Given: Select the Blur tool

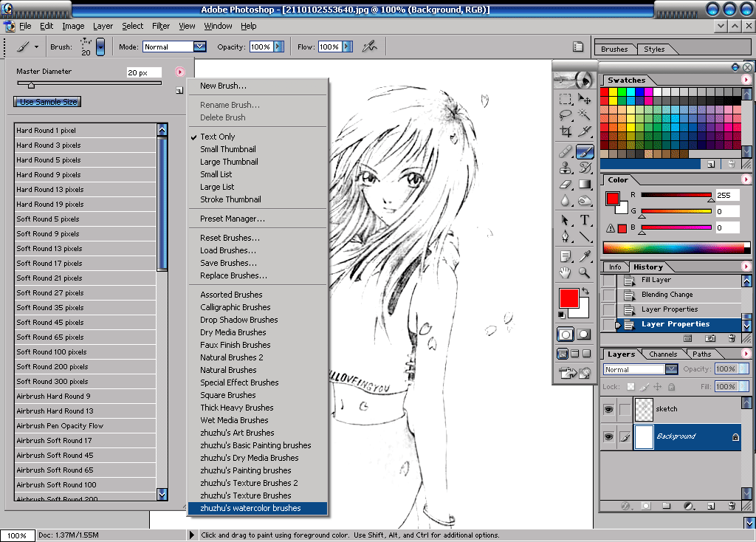Looking at the screenshot, I should click(566, 200).
